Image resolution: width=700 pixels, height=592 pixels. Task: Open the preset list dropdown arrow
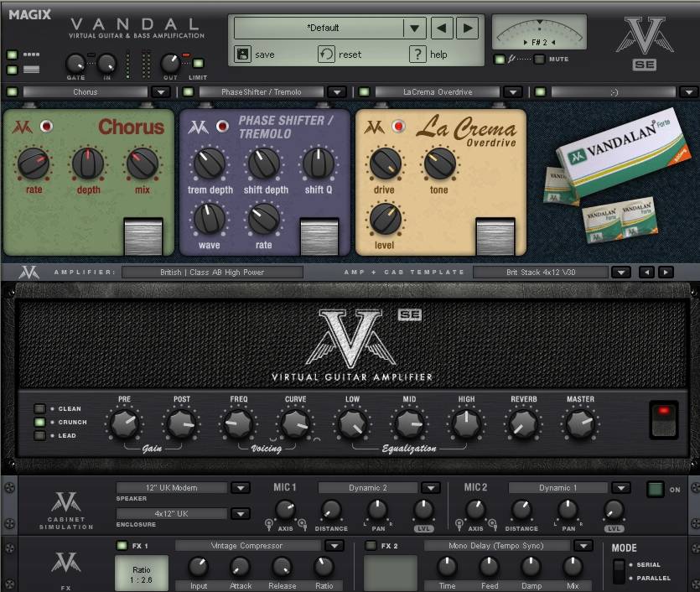pos(415,29)
